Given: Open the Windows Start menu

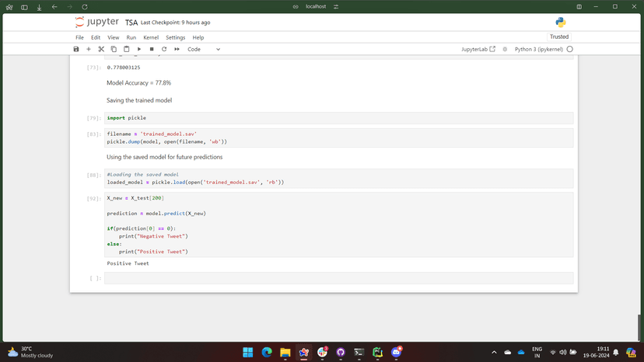Looking at the screenshot, I should [248, 352].
